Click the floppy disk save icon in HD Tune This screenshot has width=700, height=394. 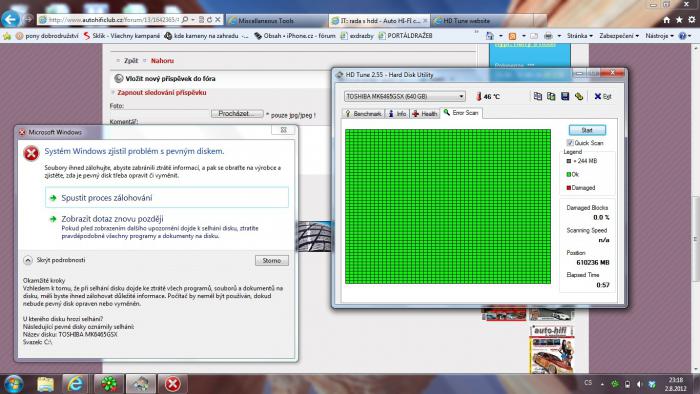tap(565, 96)
